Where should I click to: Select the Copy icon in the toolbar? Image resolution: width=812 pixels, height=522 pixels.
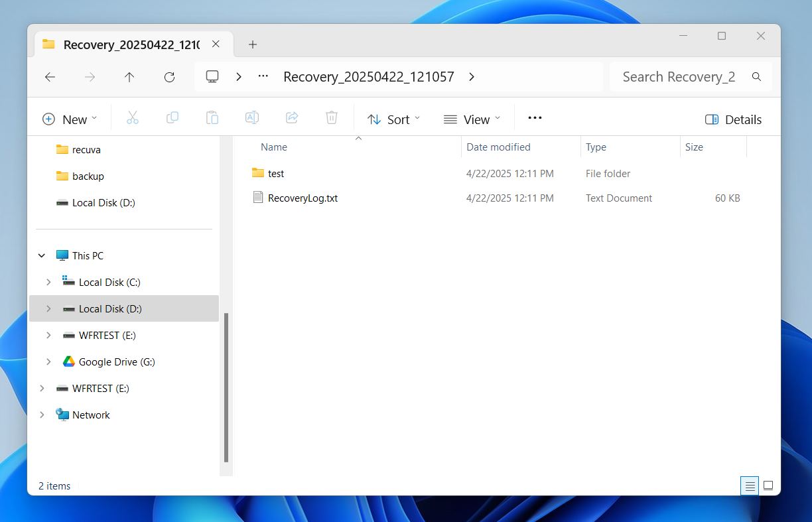(x=172, y=117)
